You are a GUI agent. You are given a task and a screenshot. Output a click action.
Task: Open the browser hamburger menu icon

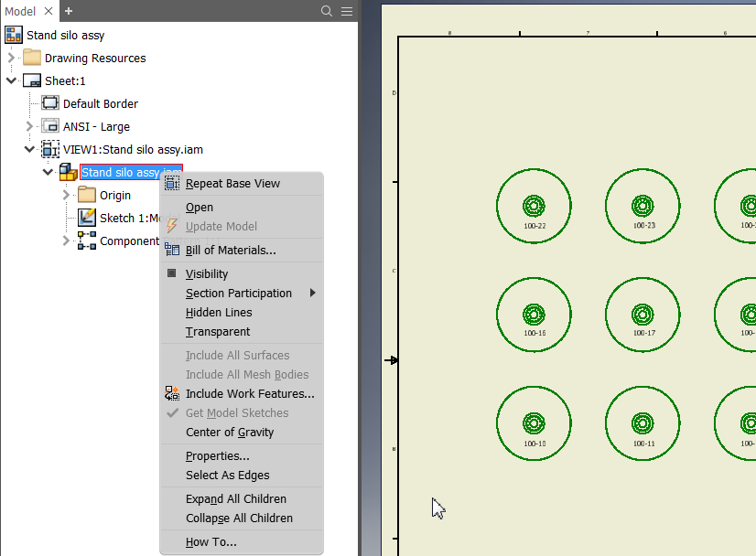[x=348, y=13]
